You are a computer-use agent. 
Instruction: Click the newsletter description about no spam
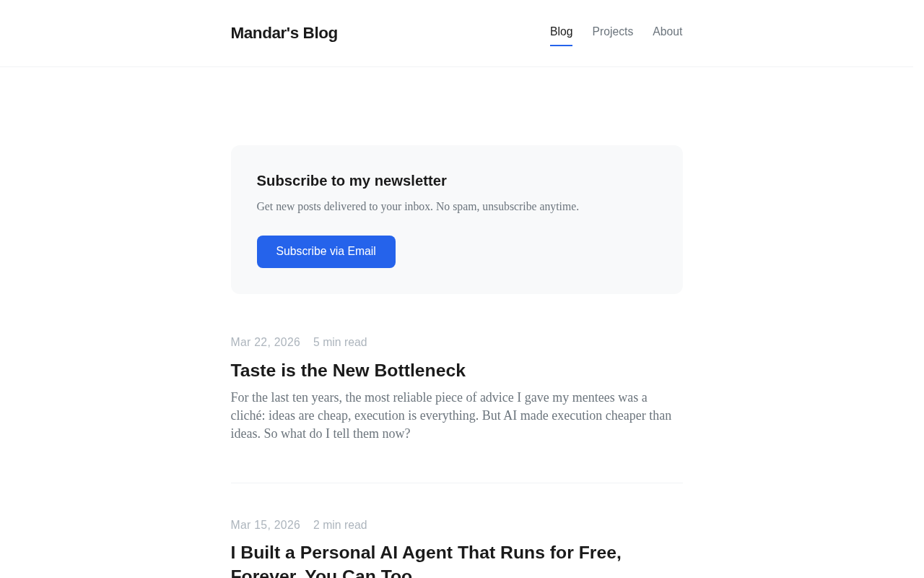pos(417,207)
